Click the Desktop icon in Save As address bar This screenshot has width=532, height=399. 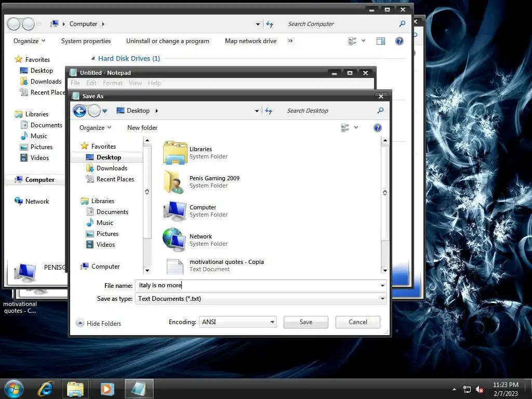click(121, 111)
